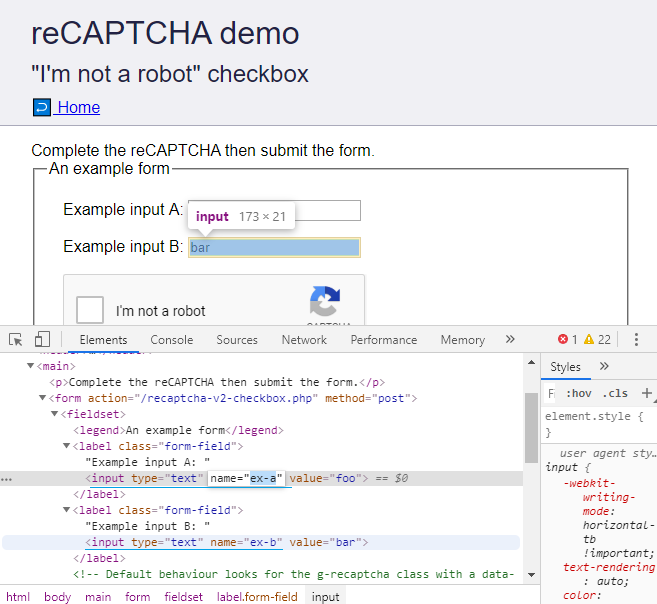Check the I'm not a robot checkbox
The width and height of the screenshot is (657, 604).
pos(90,310)
